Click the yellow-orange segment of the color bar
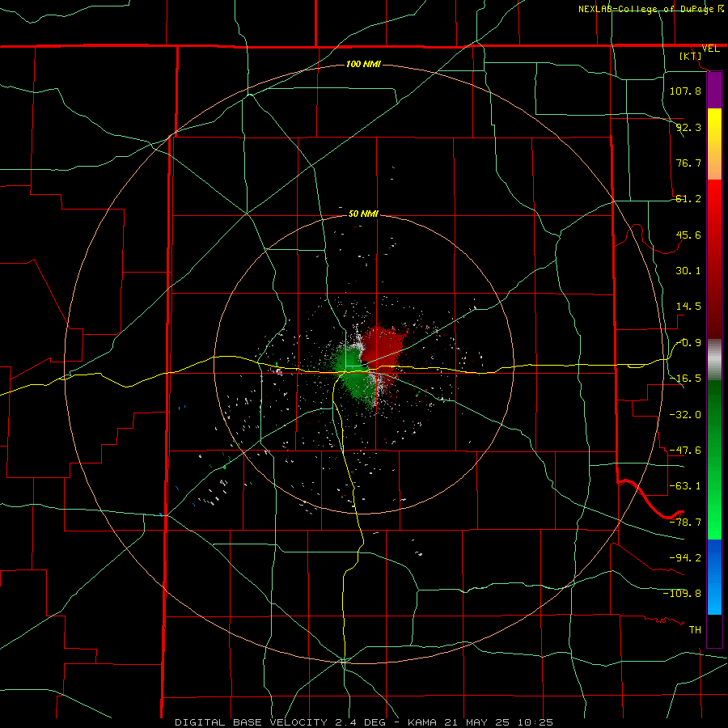 click(714, 144)
